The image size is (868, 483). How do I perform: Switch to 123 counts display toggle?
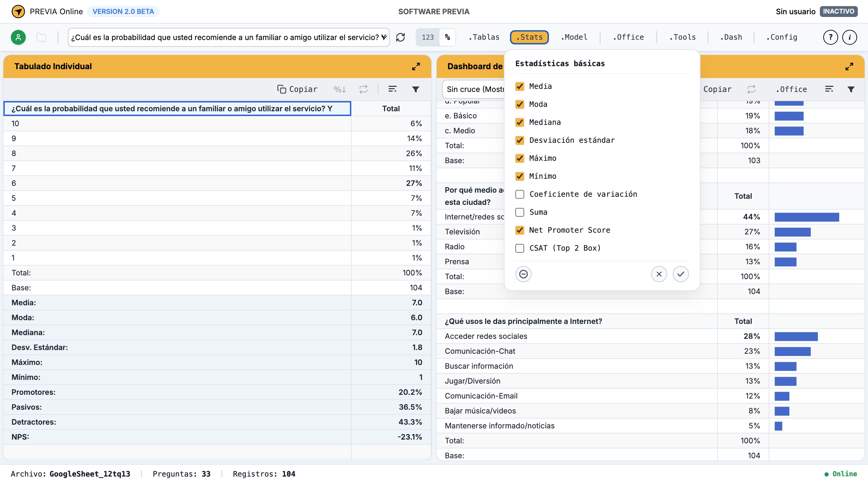428,37
